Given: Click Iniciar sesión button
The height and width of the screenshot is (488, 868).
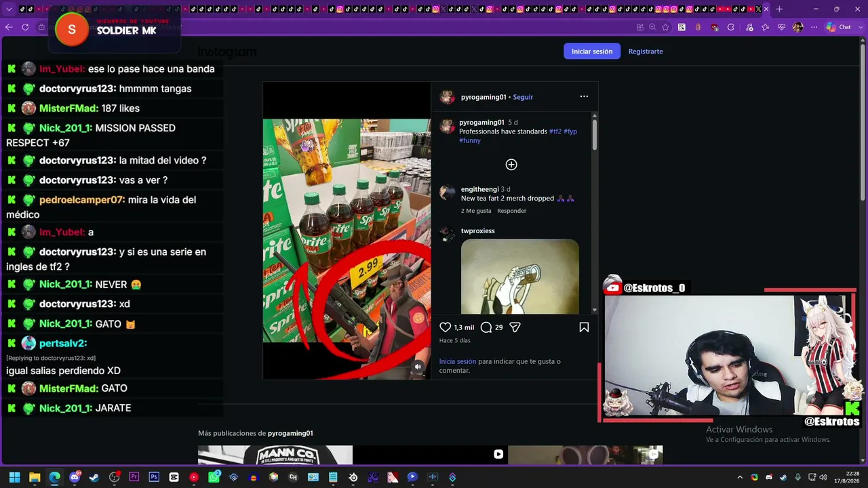Looking at the screenshot, I should [592, 52].
